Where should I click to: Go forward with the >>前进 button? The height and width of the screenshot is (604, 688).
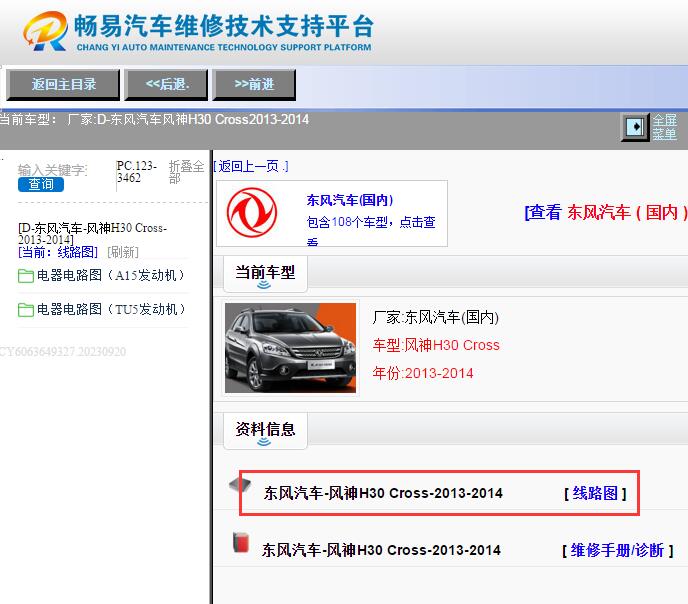254,84
